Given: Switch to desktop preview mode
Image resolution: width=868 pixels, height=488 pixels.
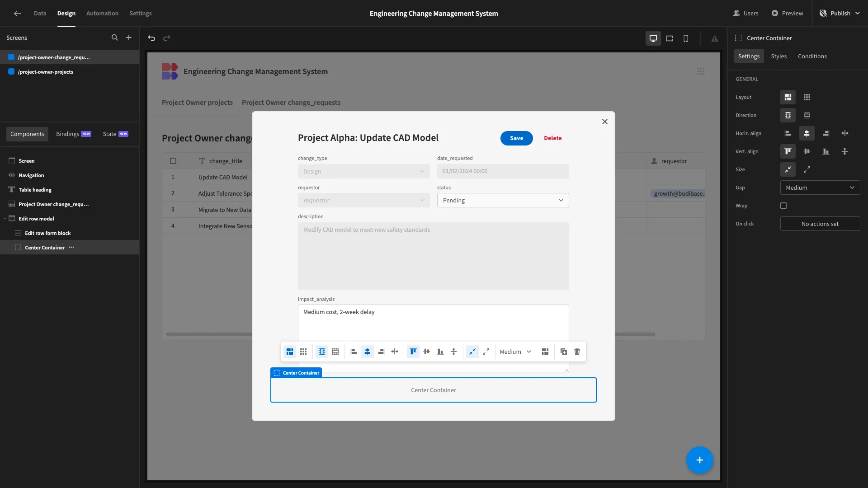Looking at the screenshot, I should pos(653,38).
